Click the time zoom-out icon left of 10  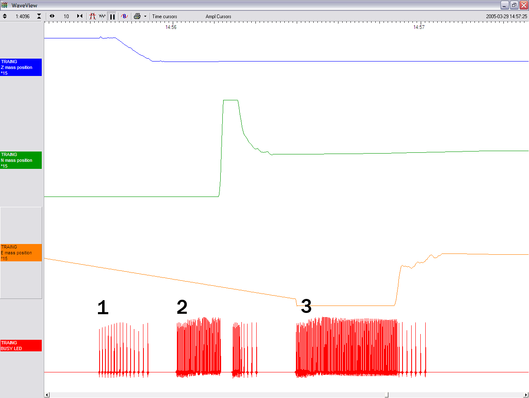[x=52, y=16]
